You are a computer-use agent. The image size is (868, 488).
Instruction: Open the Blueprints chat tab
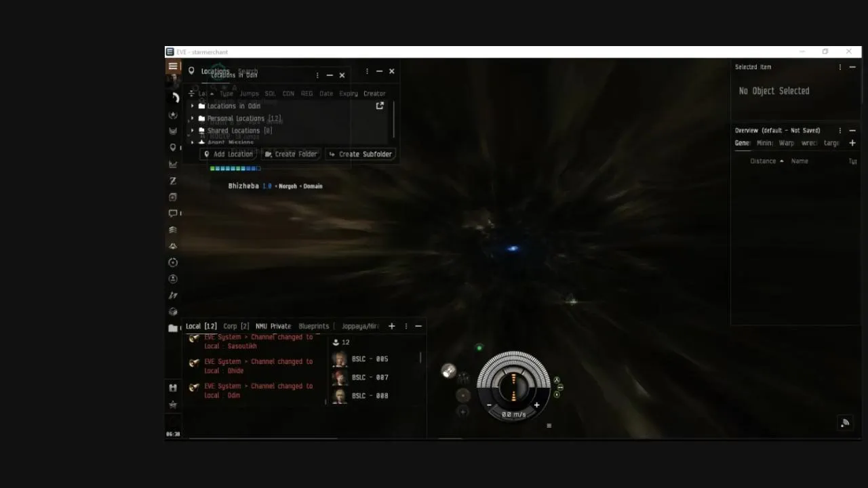(314, 326)
